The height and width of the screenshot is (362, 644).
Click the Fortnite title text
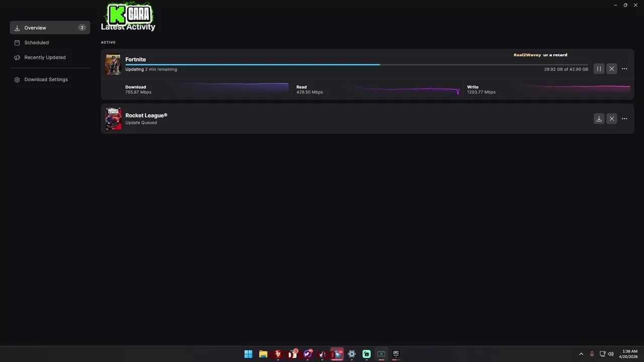click(135, 59)
